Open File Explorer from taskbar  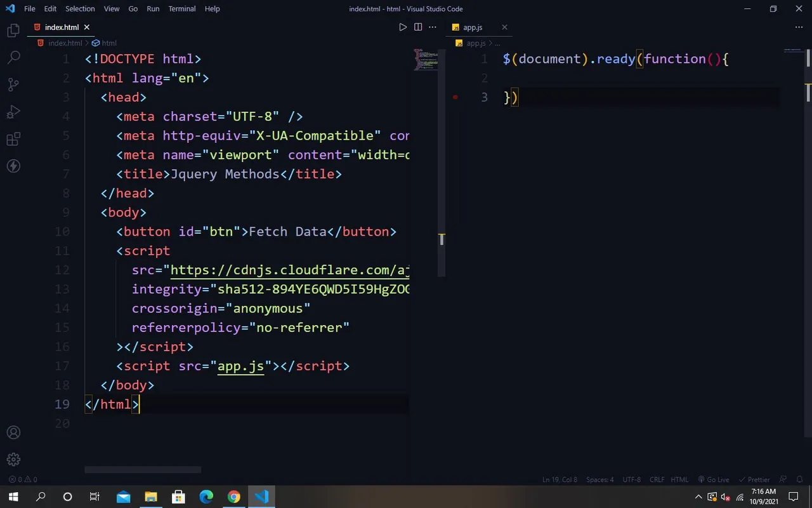[x=150, y=497]
